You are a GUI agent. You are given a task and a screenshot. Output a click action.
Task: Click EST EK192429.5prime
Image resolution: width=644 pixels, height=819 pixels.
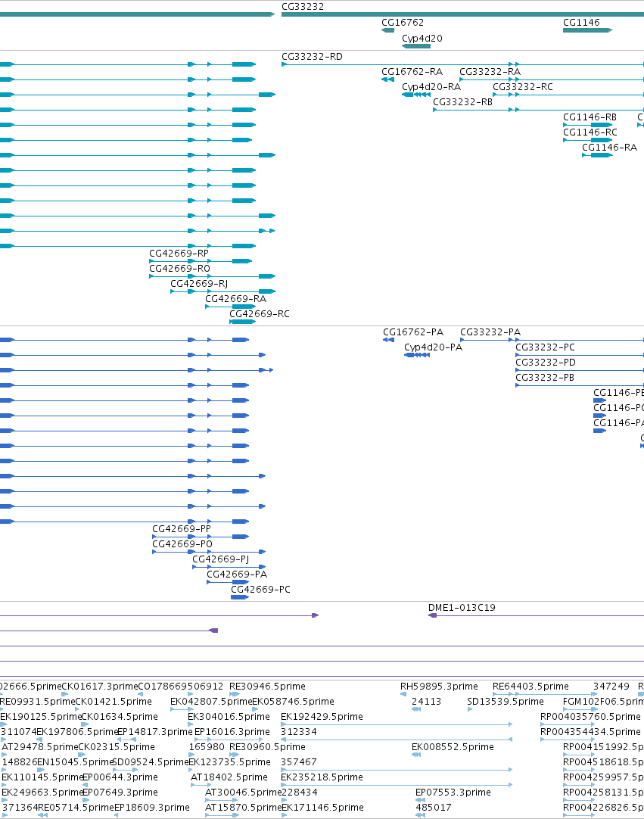321,717
